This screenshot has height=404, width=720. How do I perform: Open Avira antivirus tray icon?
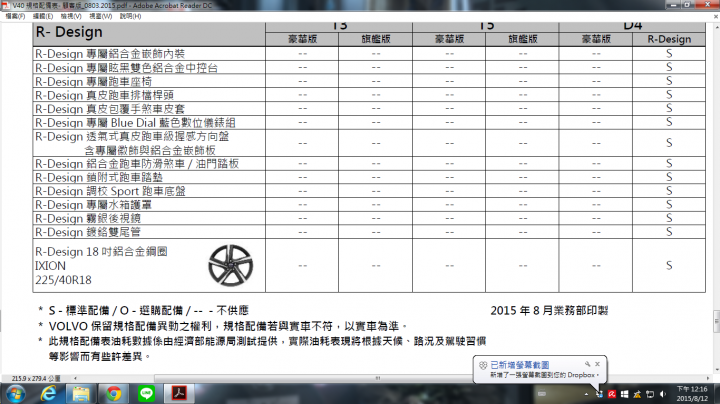(612, 394)
